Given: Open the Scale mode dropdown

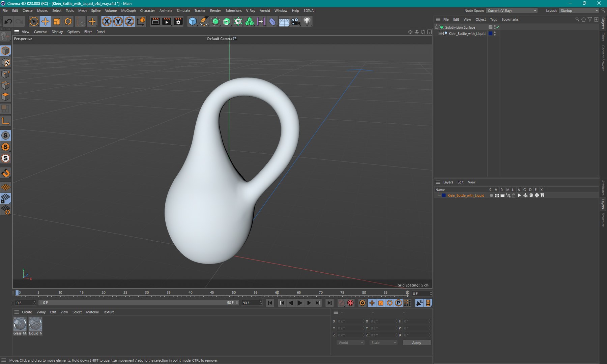Looking at the screenshot, I should (383, 343).
